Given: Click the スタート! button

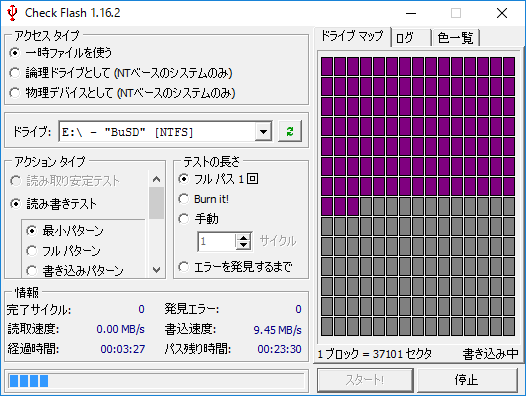Looking at the screenshot, I should click(x=365, y=380).
